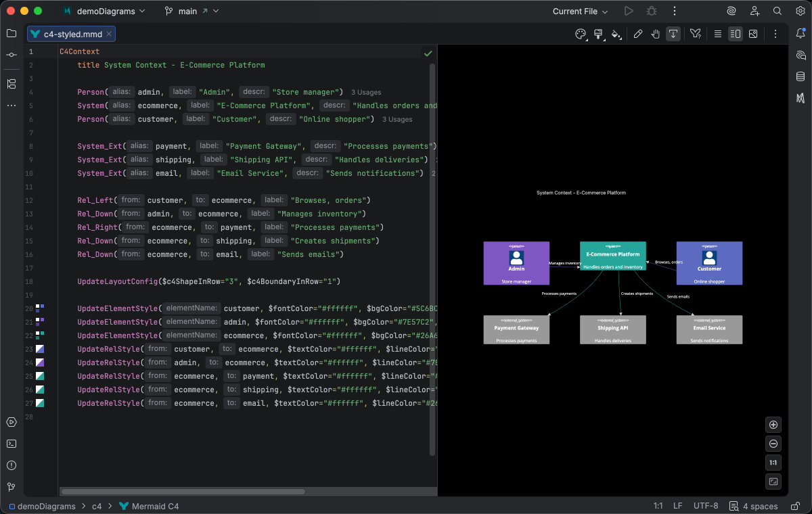
Task: Open IDE settings gear
Action: [x=800, y=11]
